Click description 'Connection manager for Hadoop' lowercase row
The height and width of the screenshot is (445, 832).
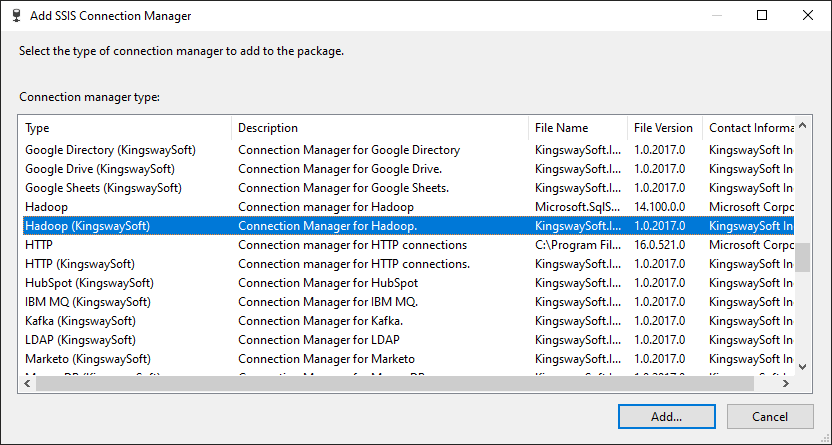(326, 207)
